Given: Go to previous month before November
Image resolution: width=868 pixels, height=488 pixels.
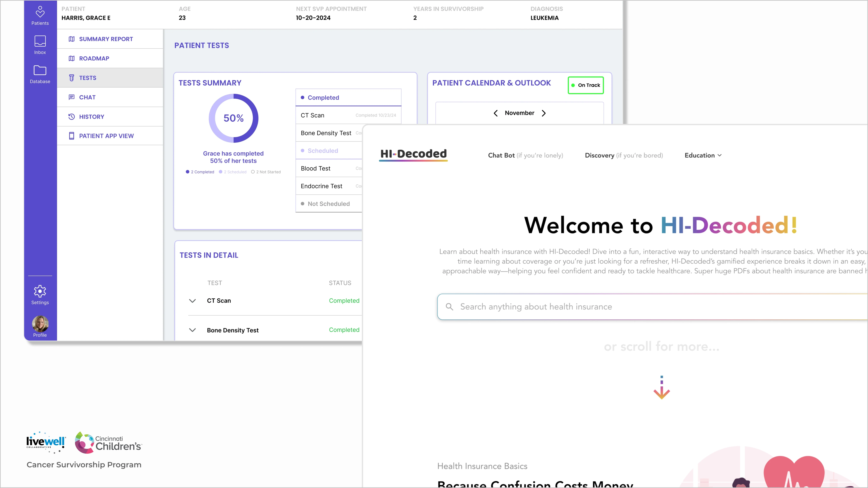Looking at the screenshot, I should [x=496, y=113].
